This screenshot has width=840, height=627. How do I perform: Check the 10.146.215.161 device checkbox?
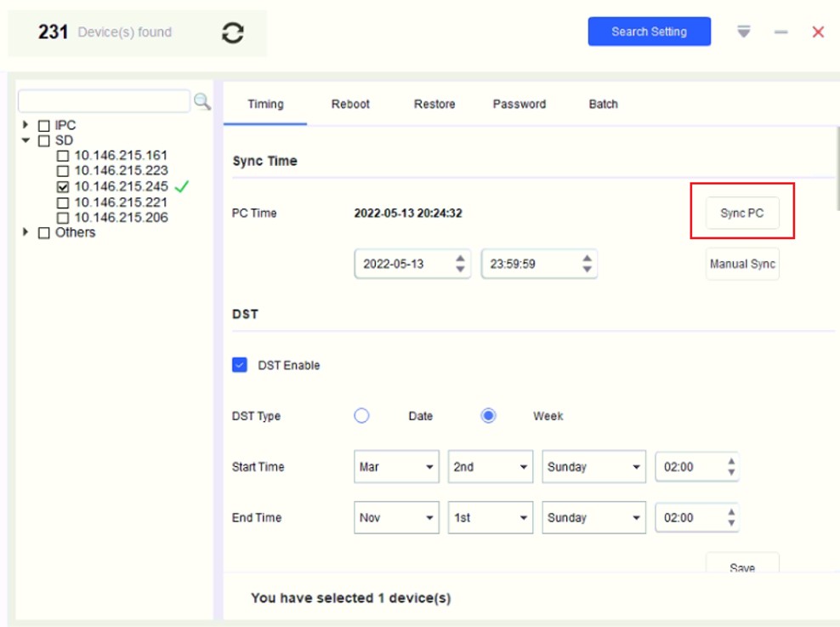[x=63, y=157]
